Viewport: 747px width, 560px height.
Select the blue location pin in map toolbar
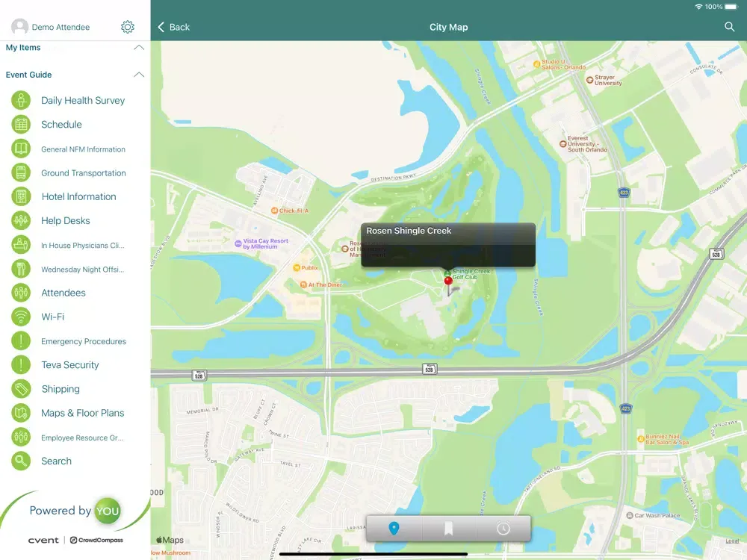click(394, 528)
